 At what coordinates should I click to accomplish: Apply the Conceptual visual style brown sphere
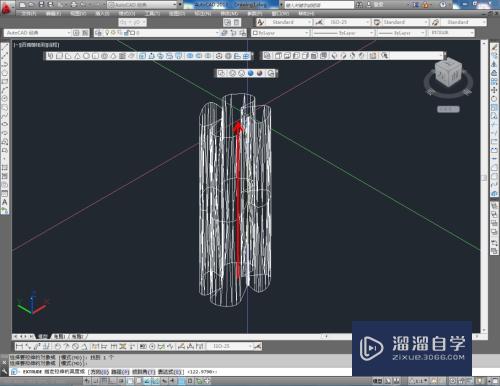tap(260, 73)
